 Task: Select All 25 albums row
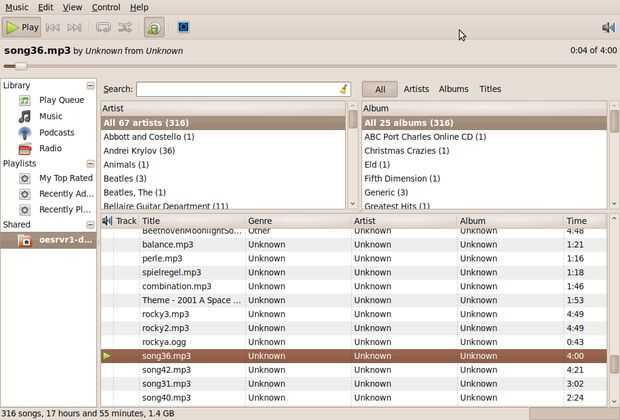tap(484, 123)
